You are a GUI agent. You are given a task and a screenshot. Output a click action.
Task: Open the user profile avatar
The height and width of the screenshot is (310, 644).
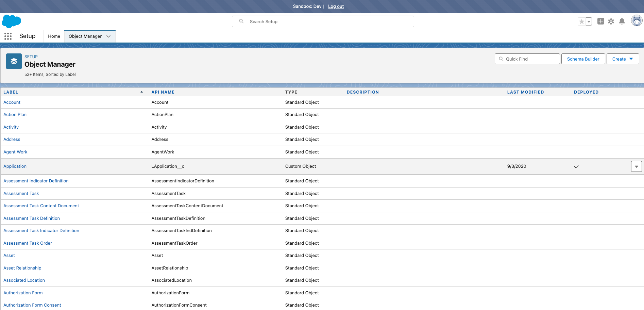(637, 21)
